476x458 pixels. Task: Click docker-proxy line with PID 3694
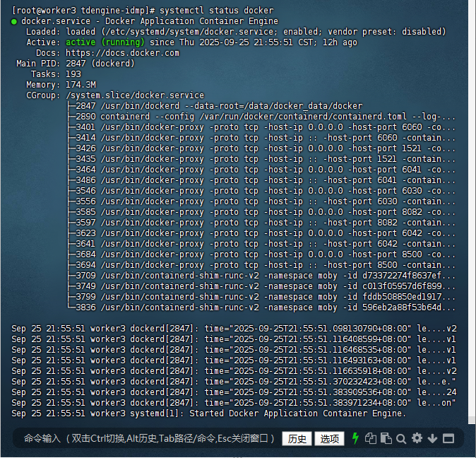(266, 265)
